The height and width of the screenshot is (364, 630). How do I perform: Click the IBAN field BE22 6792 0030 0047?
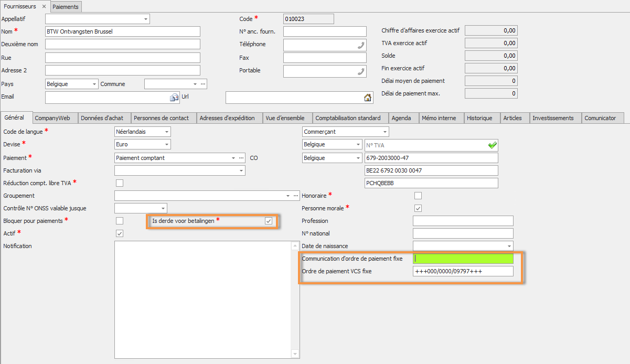click(x=431, y=170)
